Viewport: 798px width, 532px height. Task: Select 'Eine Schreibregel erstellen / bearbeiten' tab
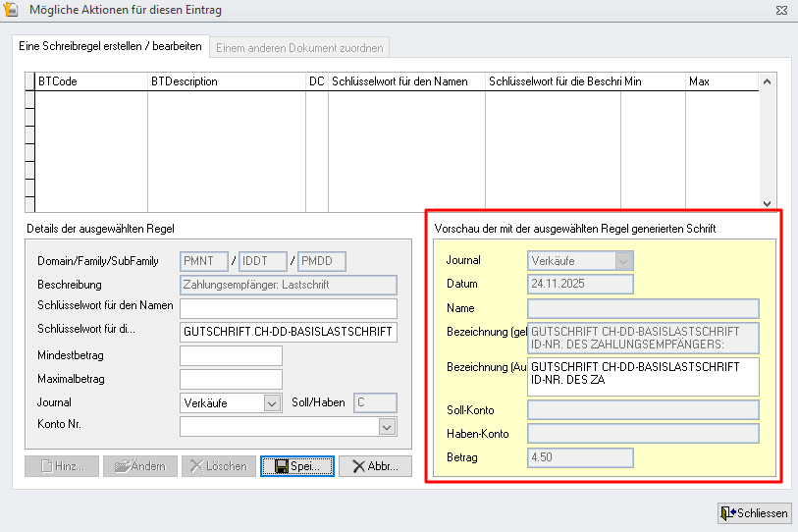[x=110, y=46]
